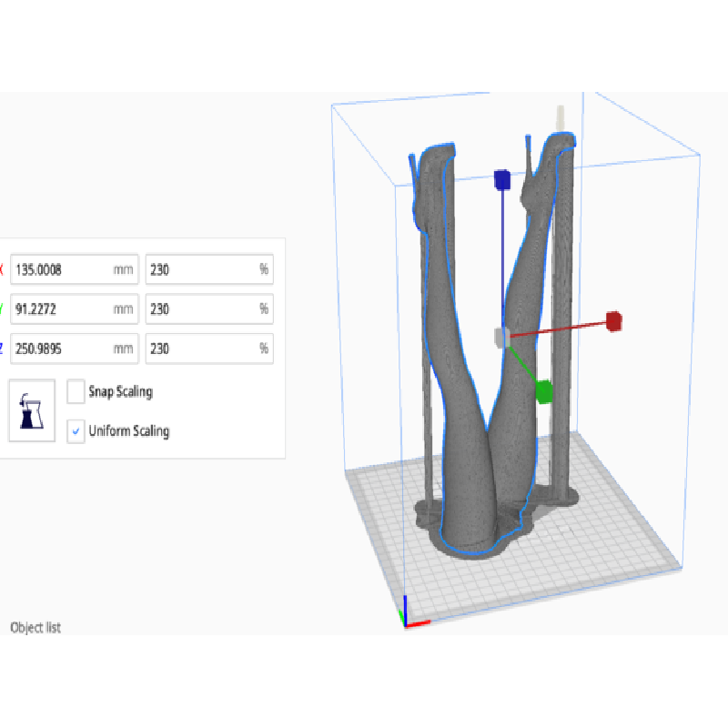Click the gray center scale handle
Image resolution: width=728 pixels, height=728 pixels.
[500, 338]
